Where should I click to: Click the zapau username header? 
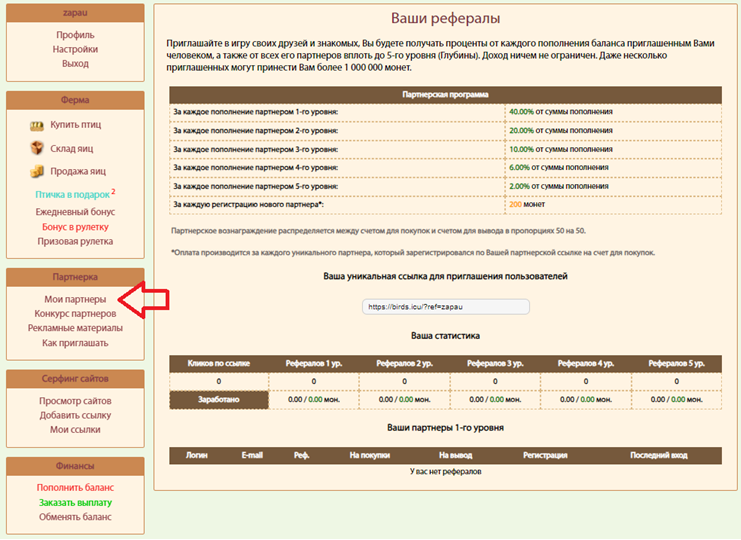click(x=75, y=13)
